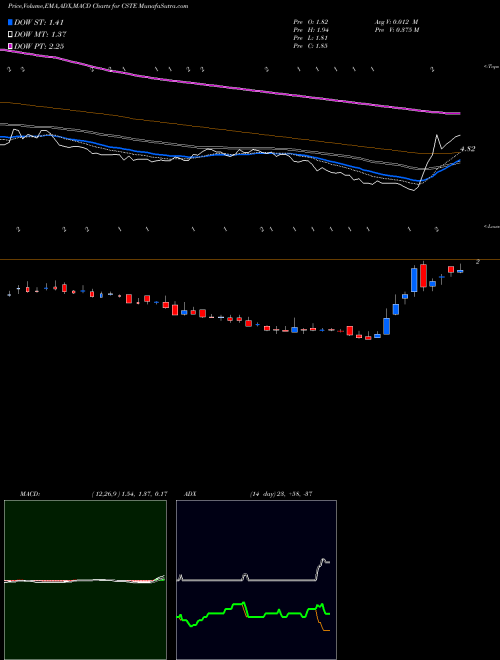The width and height of the screenshot is (500, 660).
Task: Select the 'DOW MT: 1.37' legend text
Action: tap(40, 34)
